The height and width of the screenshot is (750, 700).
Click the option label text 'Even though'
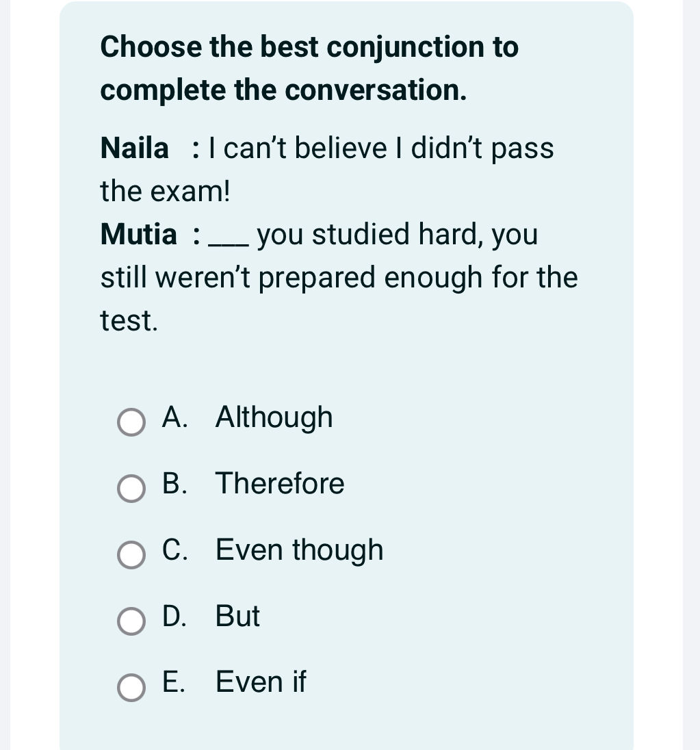tap(299, 550)
